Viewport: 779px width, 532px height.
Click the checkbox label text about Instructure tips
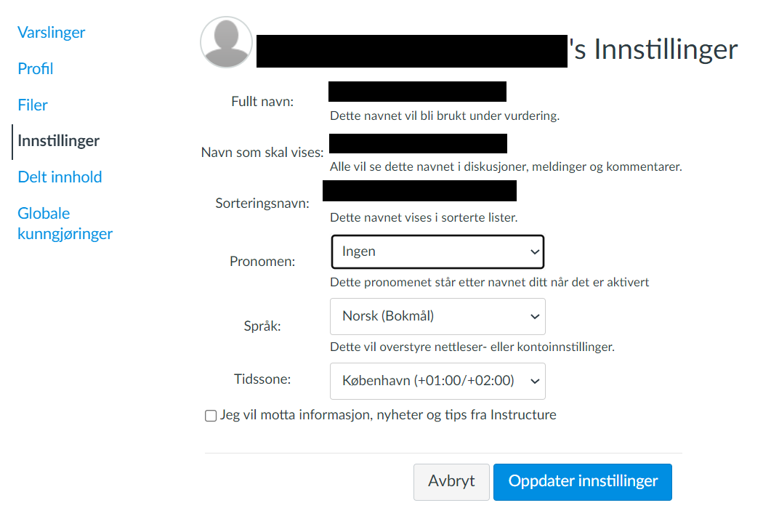[388, 415]
